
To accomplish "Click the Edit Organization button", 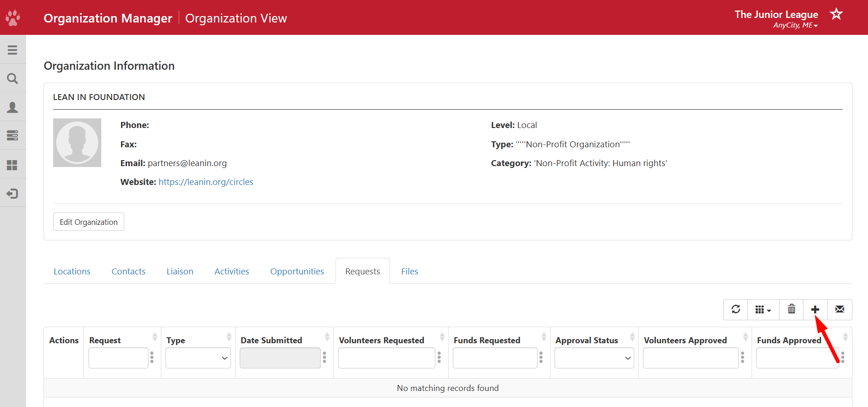I will click(x=88, y=222).
